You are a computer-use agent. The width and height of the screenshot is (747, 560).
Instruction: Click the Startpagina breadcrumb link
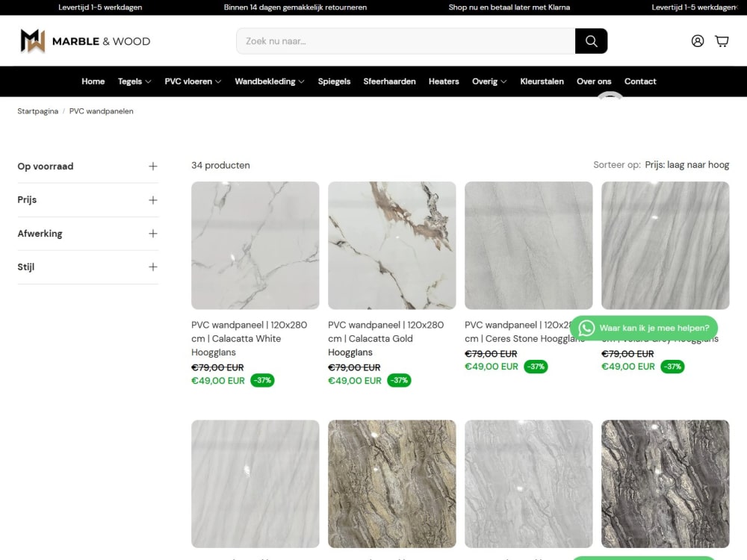(37, 111)
